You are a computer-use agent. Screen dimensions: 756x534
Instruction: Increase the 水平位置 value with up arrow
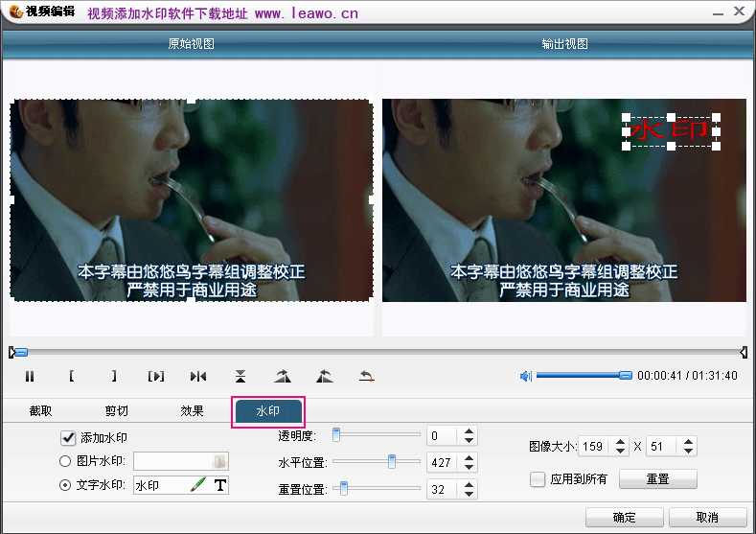(x=469, y=458)
